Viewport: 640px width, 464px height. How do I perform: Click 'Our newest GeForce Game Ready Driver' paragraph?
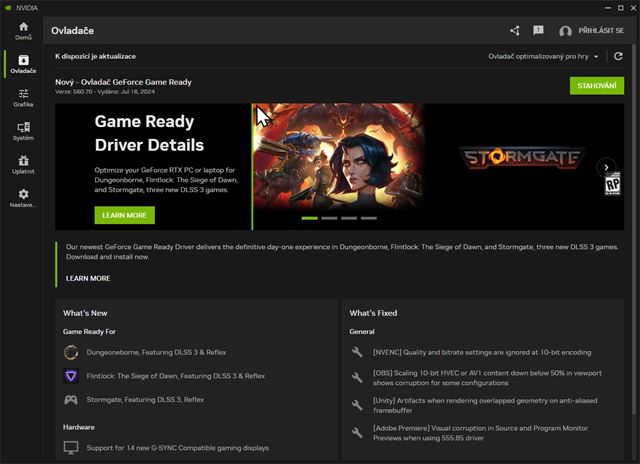pos(342,252)
